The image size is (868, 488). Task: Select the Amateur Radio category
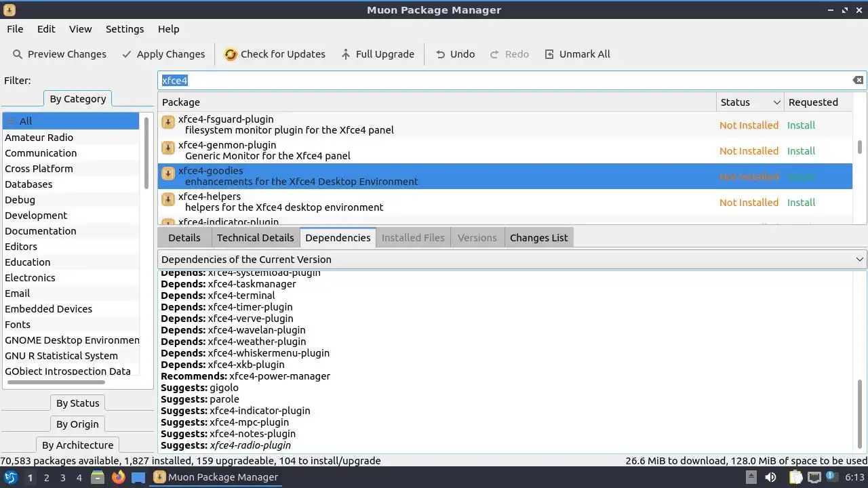pyautogui.click(x=71, y=138)
